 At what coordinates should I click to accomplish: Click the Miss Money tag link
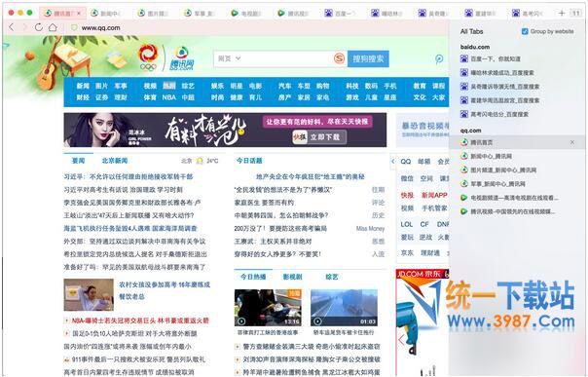coord(370,228)
